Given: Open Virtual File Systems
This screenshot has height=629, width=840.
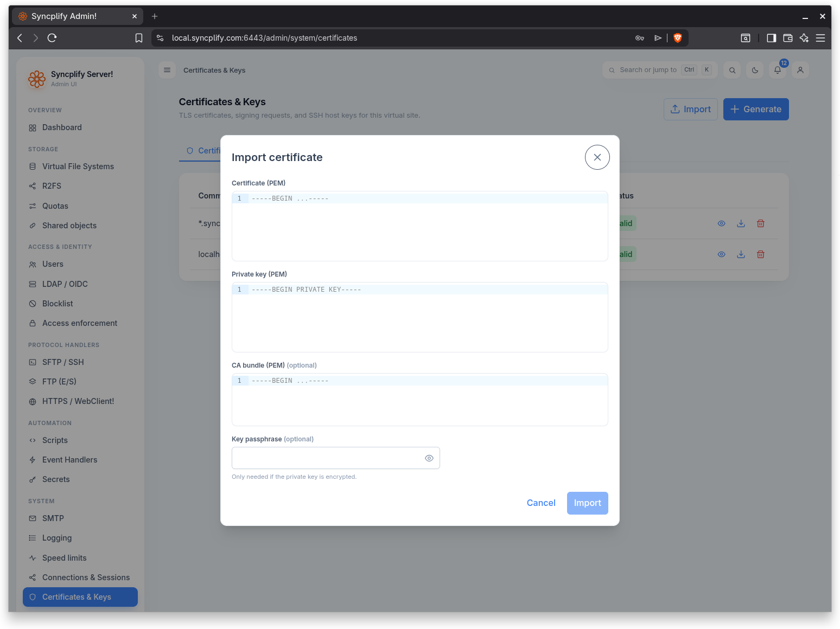Looking at the screenshot, I should click(80, 166).
